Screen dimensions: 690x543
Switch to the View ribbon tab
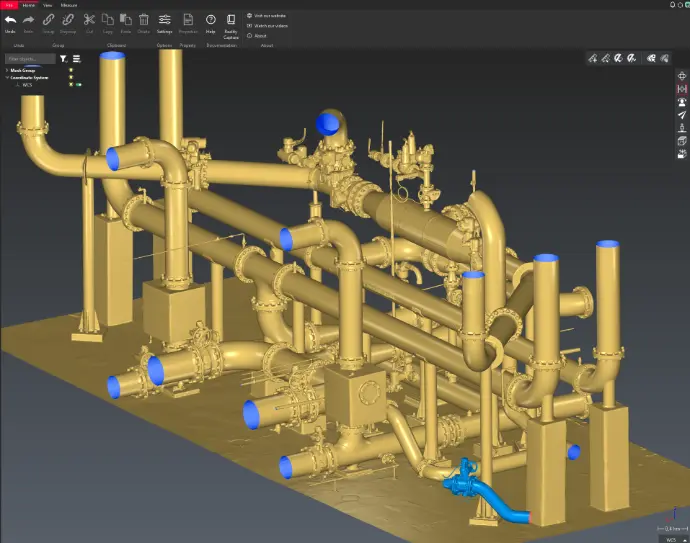(x=47, y=5)
